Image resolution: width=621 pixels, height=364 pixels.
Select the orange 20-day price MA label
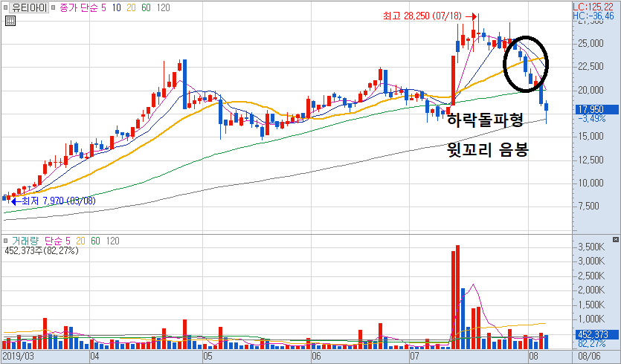131,7
